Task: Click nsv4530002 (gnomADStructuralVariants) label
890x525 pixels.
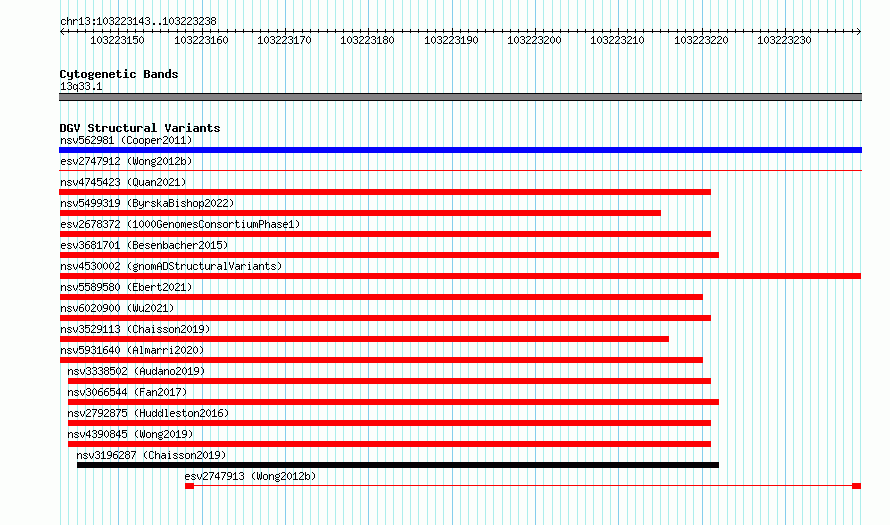Action: pyautogui.click(x=171, y=266)
